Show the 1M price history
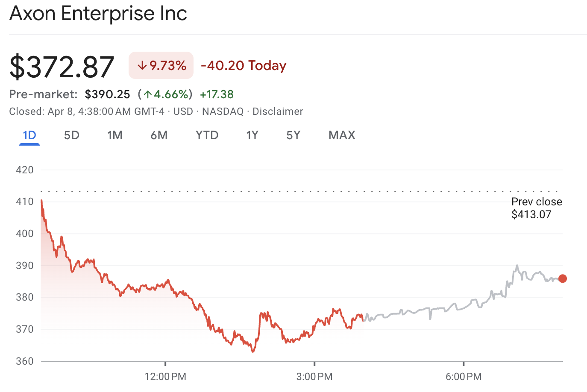The width and height of the screenshot is (587, 392). [x=115, y=135]
